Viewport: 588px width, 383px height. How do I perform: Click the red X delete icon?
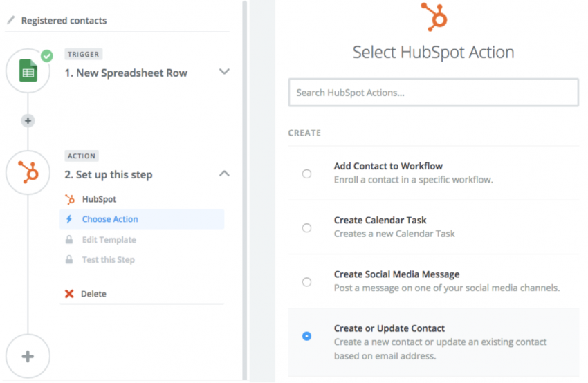pyautogui.click(x=69, y=294)
